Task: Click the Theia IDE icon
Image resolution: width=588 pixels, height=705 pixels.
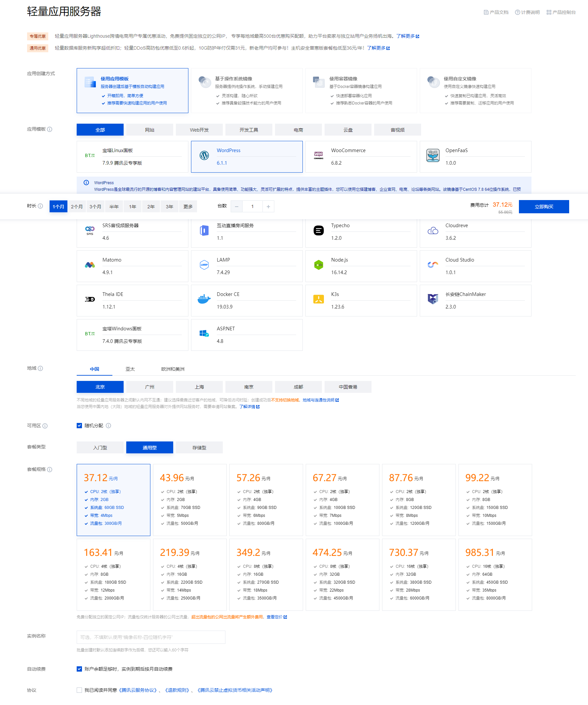Action: pos(90,299)
